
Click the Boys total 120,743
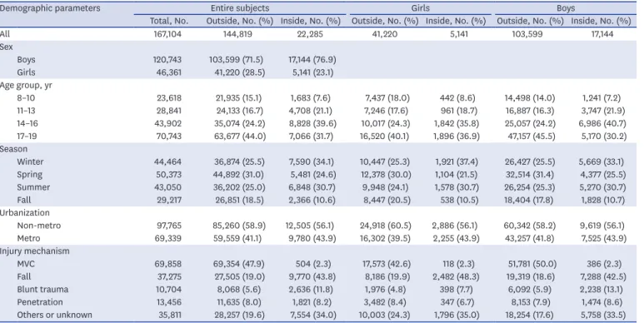pos(167,59)
